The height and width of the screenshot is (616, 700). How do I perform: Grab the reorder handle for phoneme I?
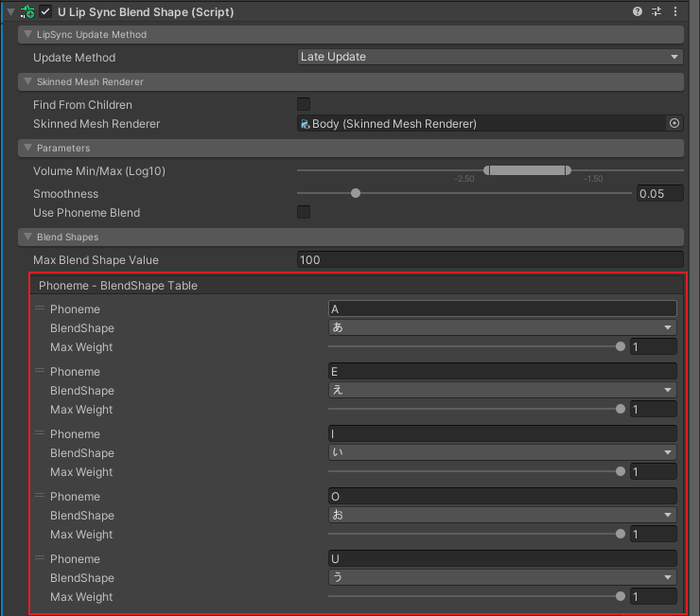40,432
